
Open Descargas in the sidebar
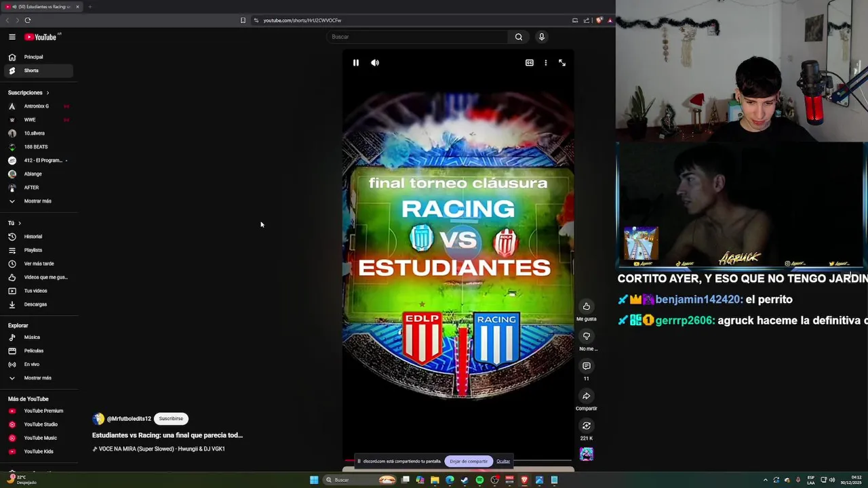(38, 304)
